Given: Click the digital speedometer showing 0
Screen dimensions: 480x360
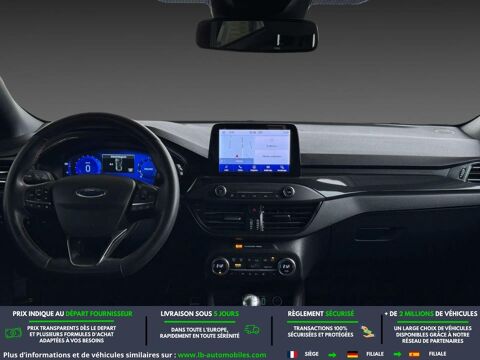Looking at the screenshot, I should pyautogui.click(x=88, y=167).
